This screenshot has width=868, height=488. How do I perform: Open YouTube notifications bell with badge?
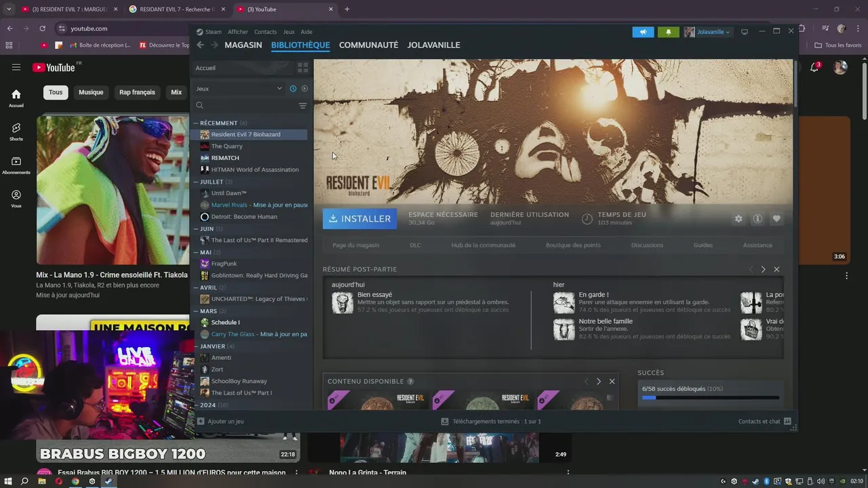point(815,67)
